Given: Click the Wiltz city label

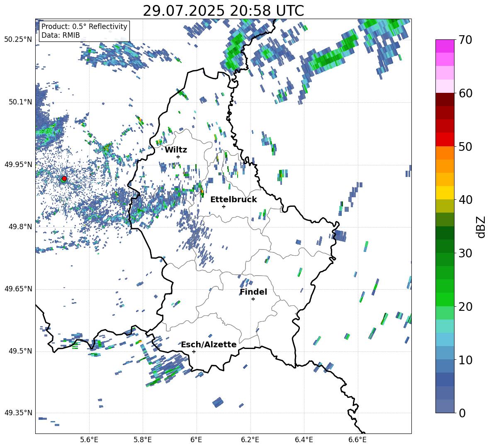Looking at the screenshot, I should (x=176, y=150).
